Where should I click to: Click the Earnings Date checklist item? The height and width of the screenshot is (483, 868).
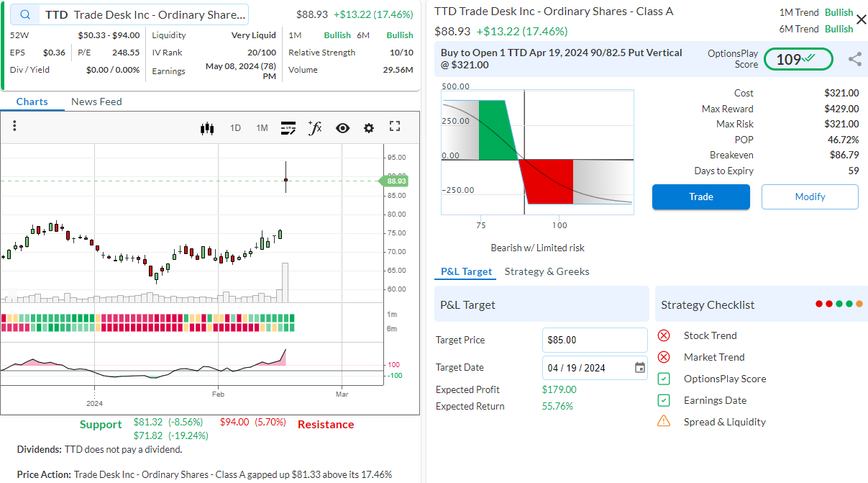[715, 400]
